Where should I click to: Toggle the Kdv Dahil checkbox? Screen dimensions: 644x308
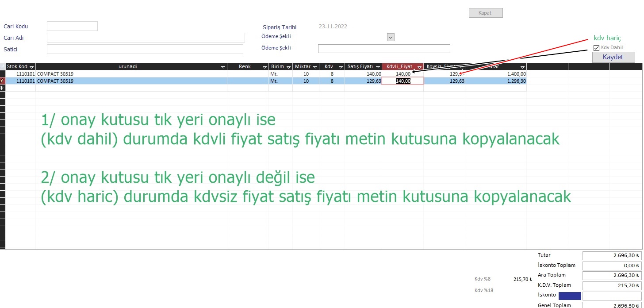tap(596, 48)
